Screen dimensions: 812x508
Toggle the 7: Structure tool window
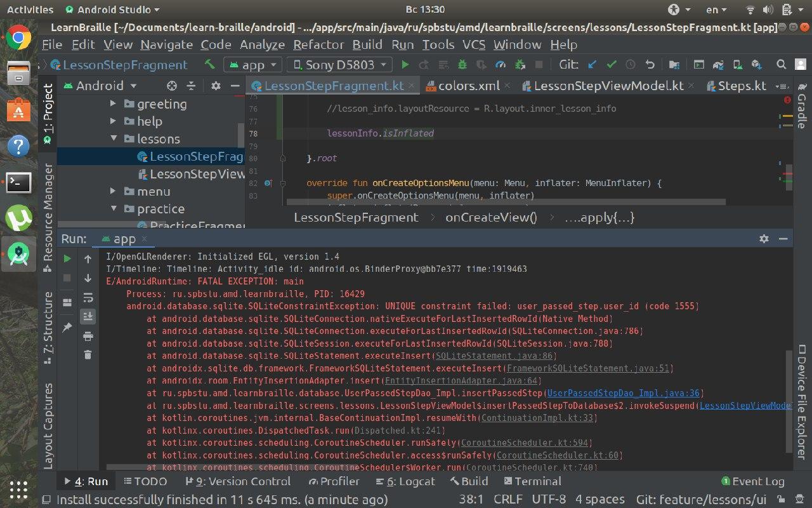click(x=48, y=328)
